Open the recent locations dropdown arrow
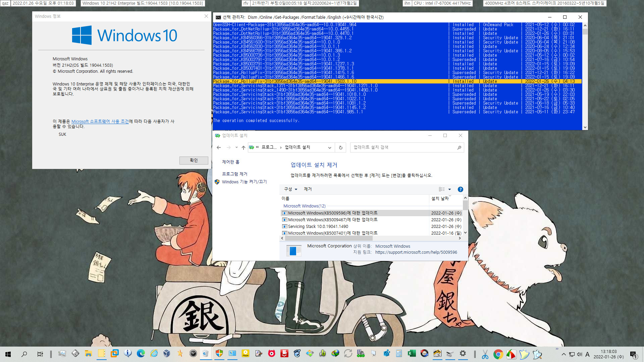This screenshot has width=644, height=362. click(236, 147)
